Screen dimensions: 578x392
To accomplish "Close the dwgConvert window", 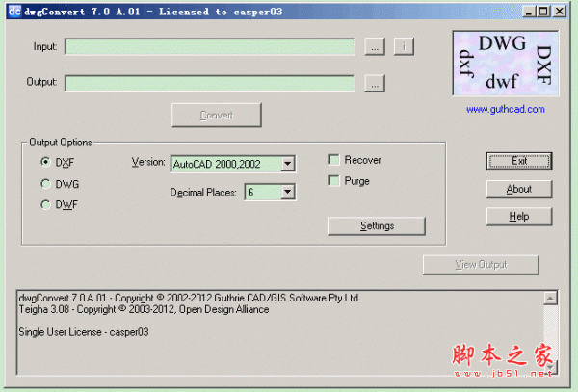I will tap(560, 12).
